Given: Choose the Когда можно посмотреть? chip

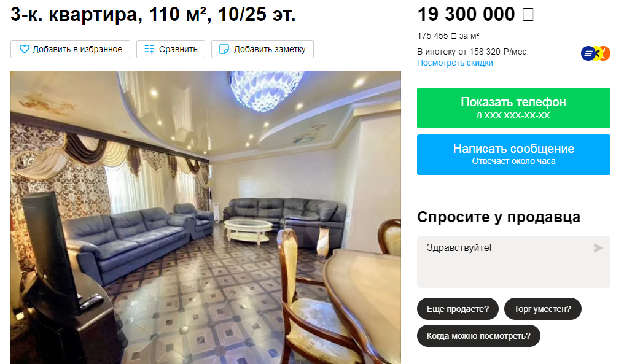Looking at the screenshot, I should tap(478, 336).
